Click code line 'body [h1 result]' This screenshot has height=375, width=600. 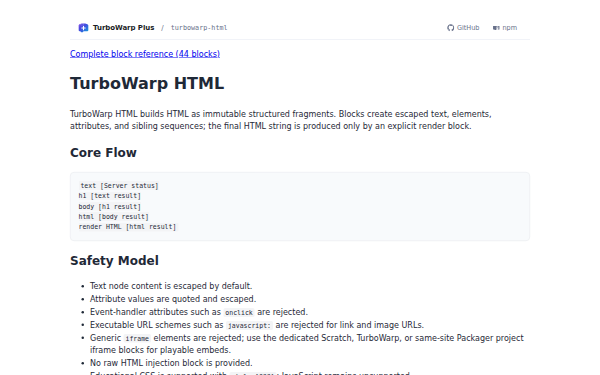tap(110, 207)
